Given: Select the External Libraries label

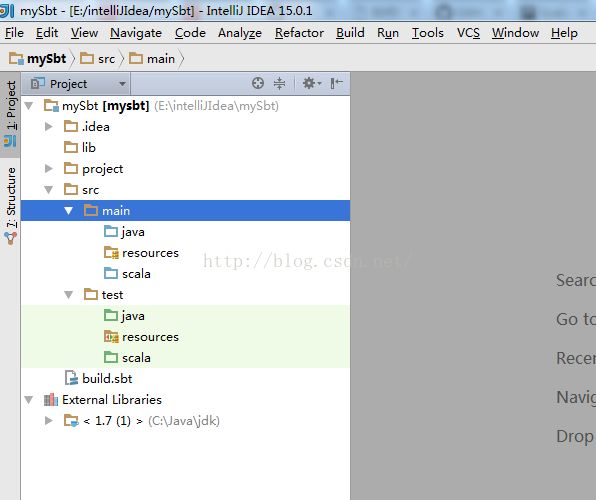Looking at the screenshot, I should click(x=112, y=400).
